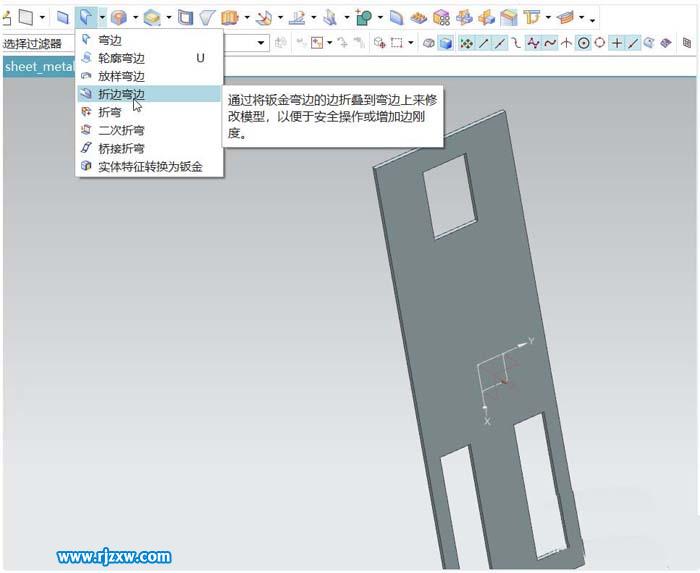Viewport: 700px width, 573px height.
Task: Toggle the Quadrant Point snap circle
Action: point(600,43)
